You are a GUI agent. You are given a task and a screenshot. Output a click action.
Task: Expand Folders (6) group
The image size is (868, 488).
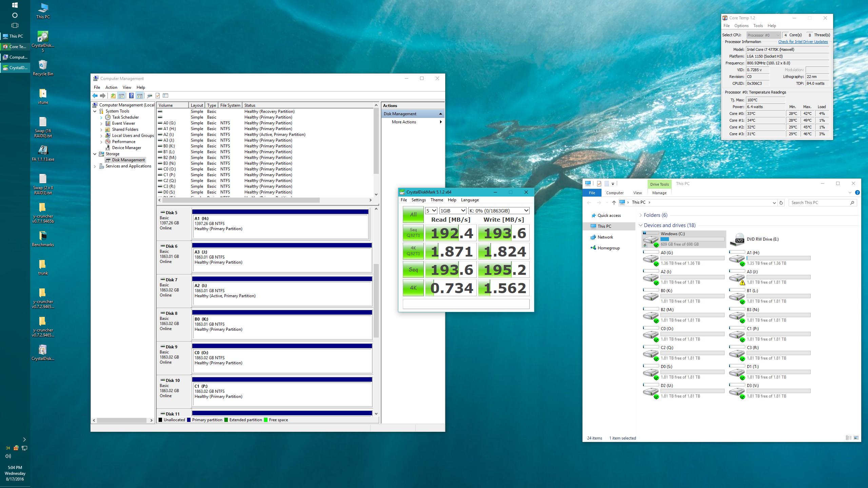pyautogui.click(x=641, y=215)
